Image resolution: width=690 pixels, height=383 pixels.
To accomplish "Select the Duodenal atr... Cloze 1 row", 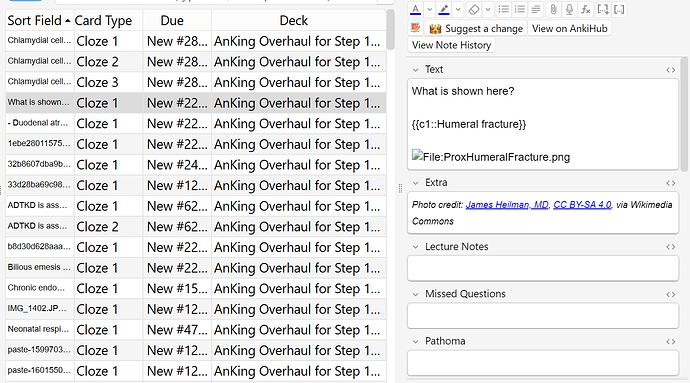I will [196, 124].
